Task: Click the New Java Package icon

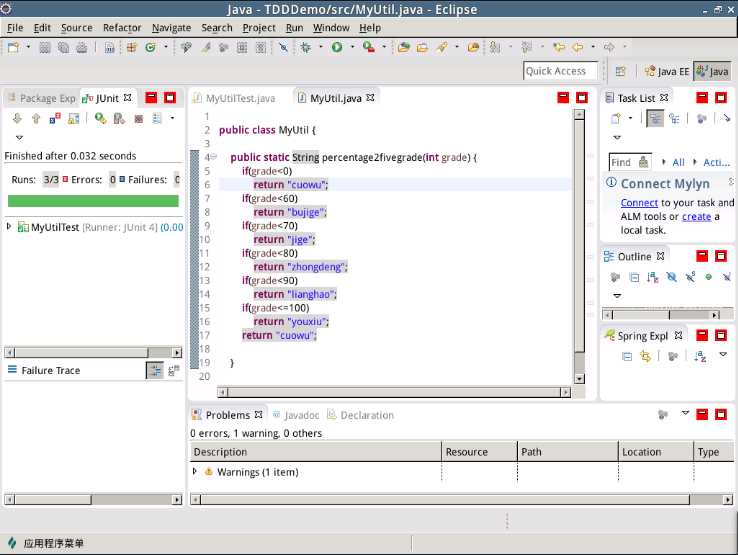Action: 131,47
